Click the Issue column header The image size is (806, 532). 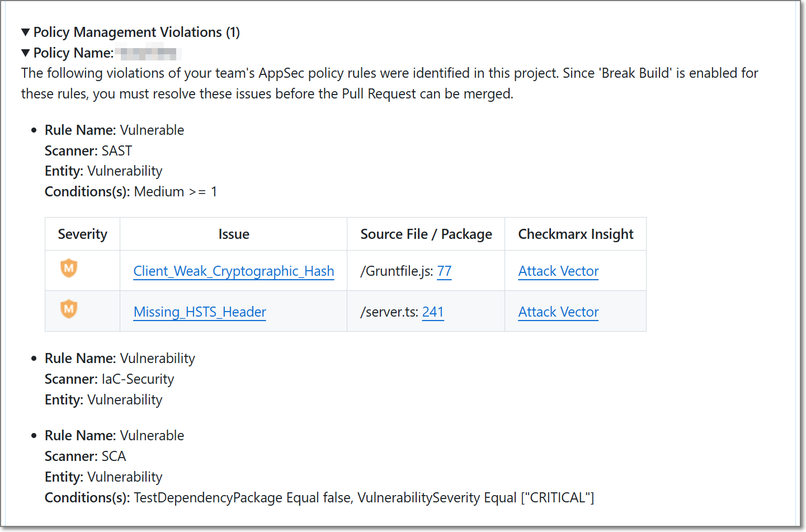[x=234, y=234]
